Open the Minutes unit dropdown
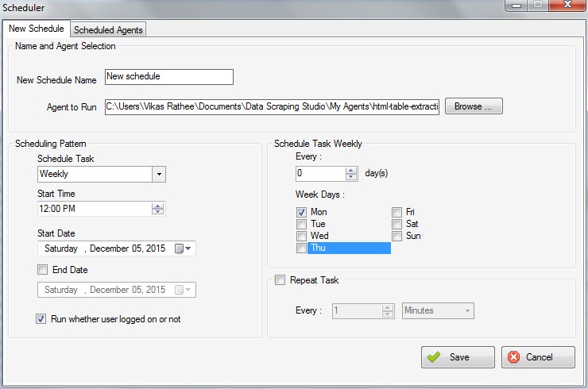 click(x=438, y=310)
